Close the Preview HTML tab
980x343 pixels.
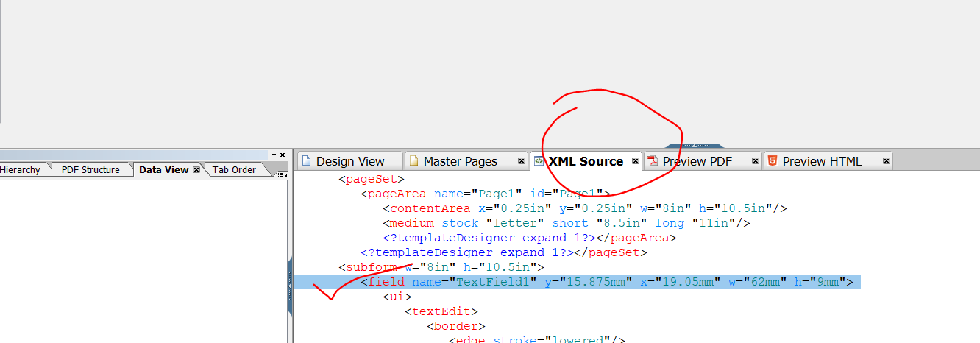(887, 161)
